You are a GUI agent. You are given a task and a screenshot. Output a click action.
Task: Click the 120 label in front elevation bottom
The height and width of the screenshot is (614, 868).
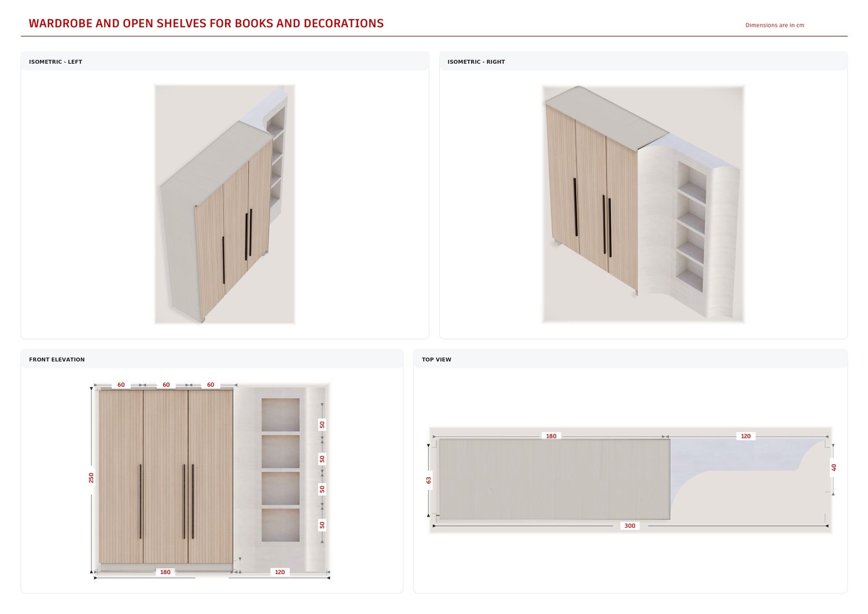[280, 572]
